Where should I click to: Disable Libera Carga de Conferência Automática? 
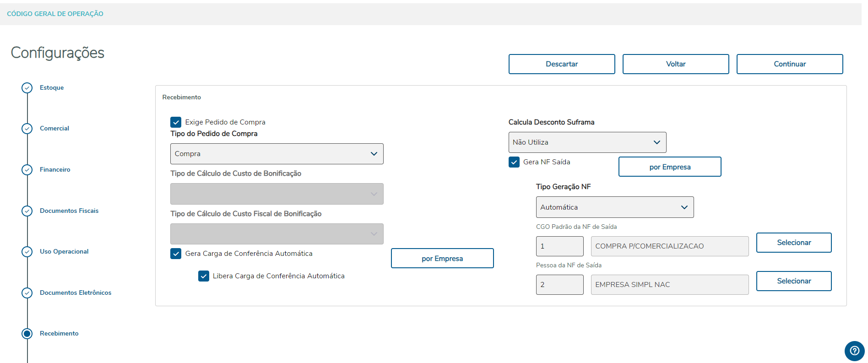tap(204, 276)
